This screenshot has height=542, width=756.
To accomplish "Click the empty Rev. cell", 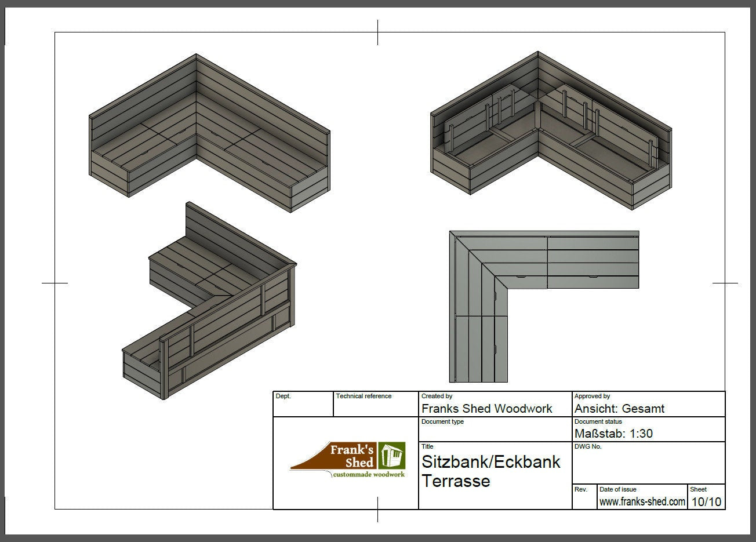I will point(584,499).
